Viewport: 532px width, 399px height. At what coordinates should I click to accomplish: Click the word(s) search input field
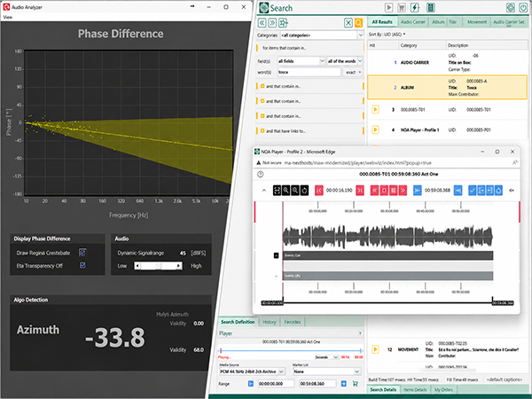[x=309, y=73]
